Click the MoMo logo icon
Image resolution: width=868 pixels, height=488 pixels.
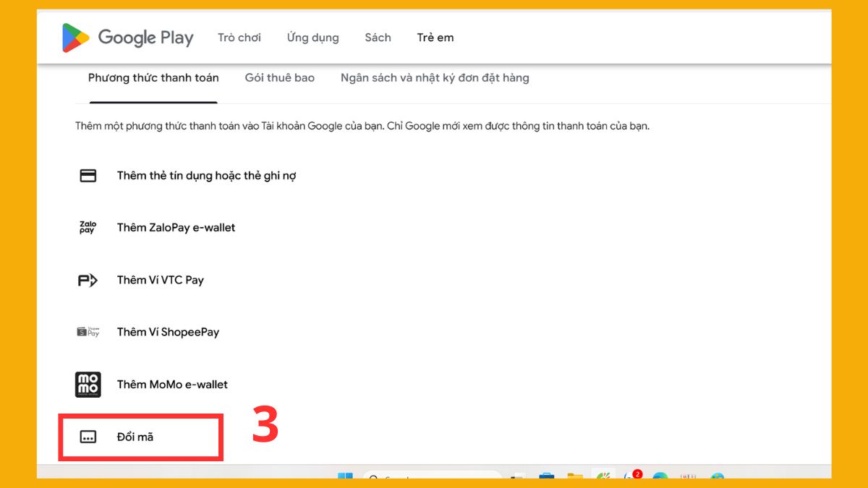[x=88, y=385]
